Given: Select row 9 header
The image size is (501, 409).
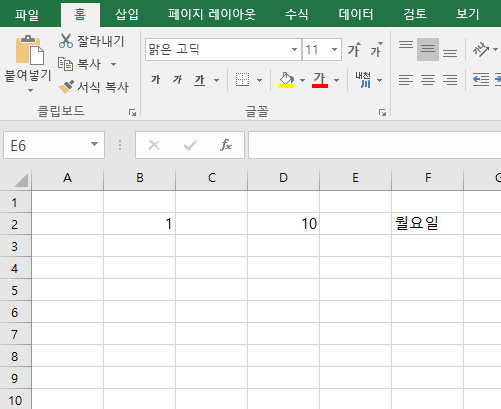Looking at the screenshot, I should (x=16, y=378).
